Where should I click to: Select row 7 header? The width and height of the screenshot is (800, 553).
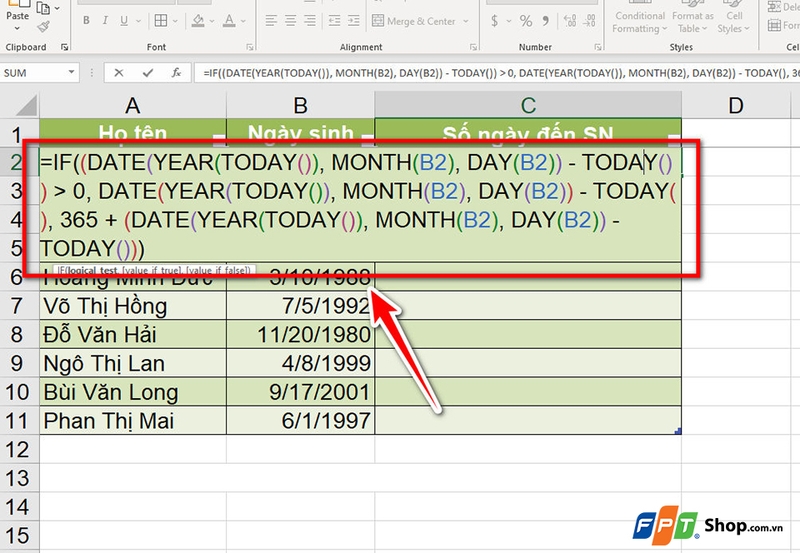(x=19, y=306)
